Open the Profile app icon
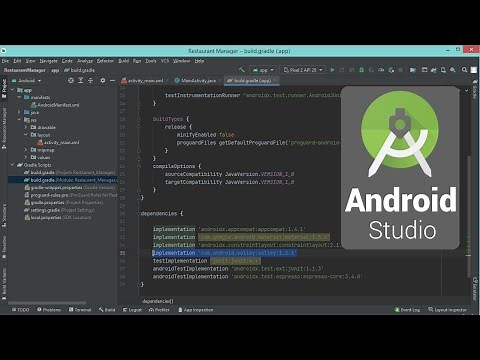Image resolution: width=480 pixels, height=360 pixels. [x=381, y=70]
